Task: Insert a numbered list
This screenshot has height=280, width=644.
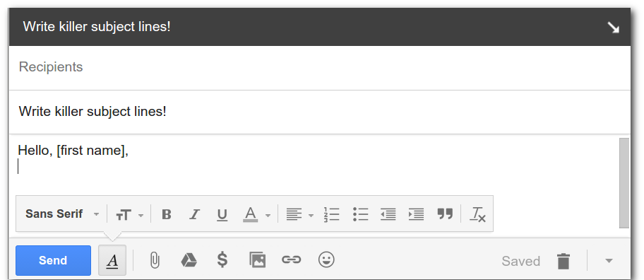Action: (331, 214)
